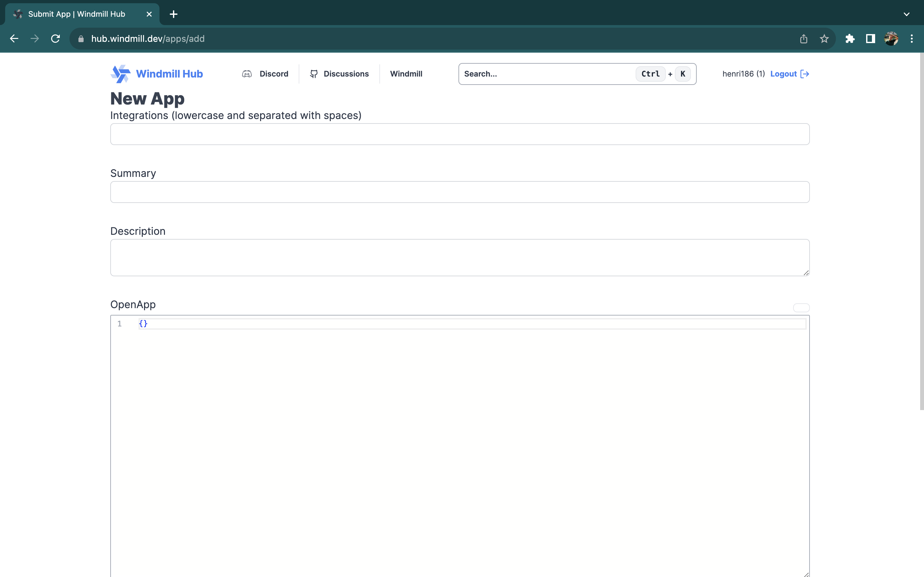Viewport: 924px width, 577px height.
Task: Open the Windmill nav item
Action: pos(406,74)
